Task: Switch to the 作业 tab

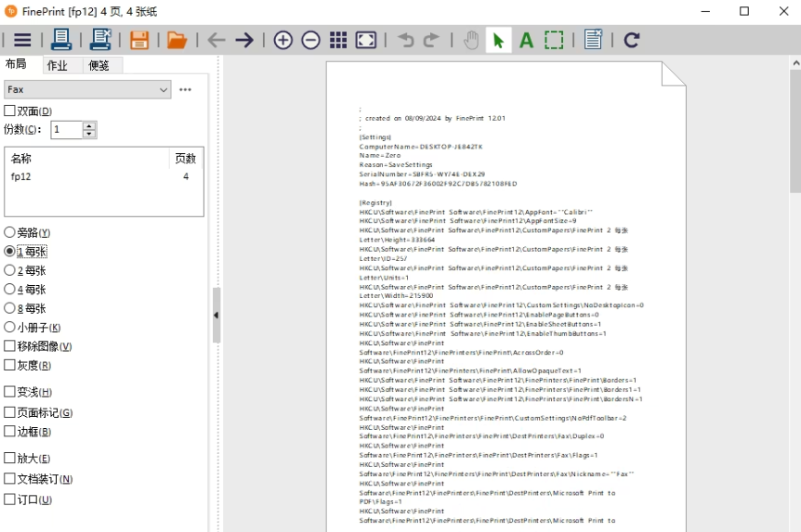Action: 57,65
